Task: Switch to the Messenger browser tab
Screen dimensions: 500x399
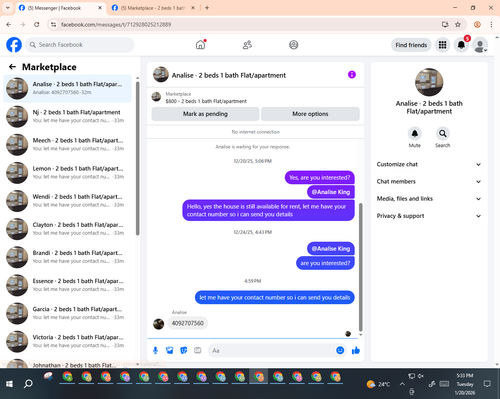Action: [x=60, y=8]
